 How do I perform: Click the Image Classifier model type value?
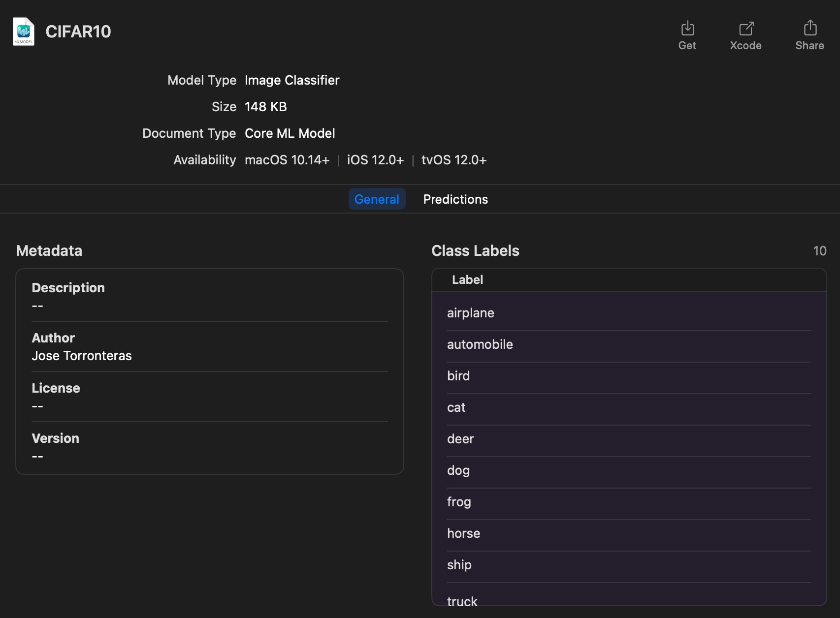point(292,80)
